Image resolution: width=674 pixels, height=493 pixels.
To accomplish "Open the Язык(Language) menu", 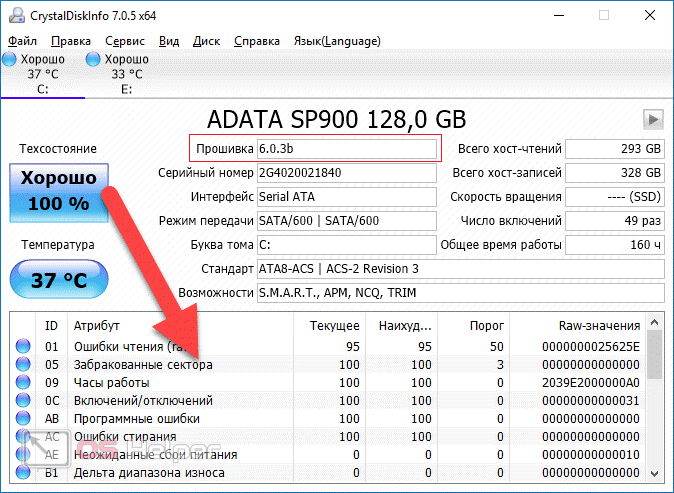I will tap(337, 41).
